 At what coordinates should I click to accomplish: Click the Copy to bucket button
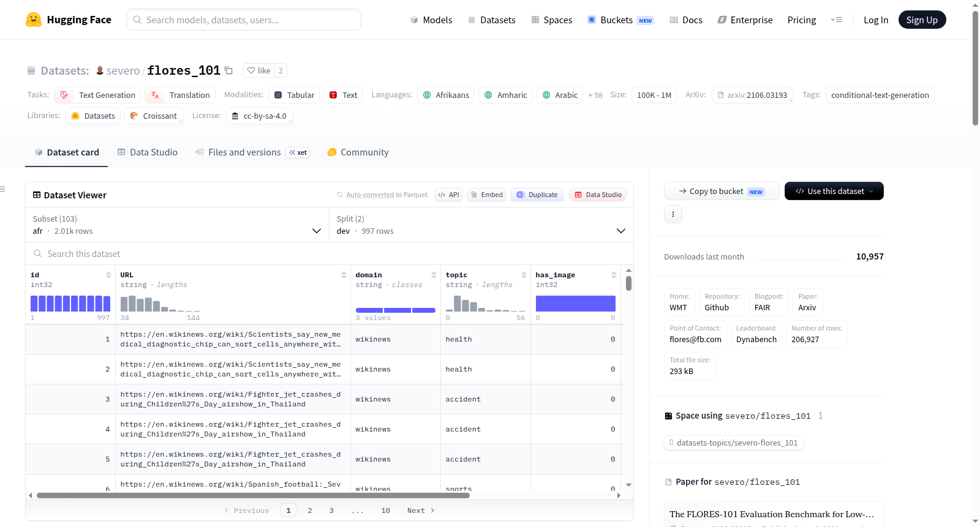point(722,191)
